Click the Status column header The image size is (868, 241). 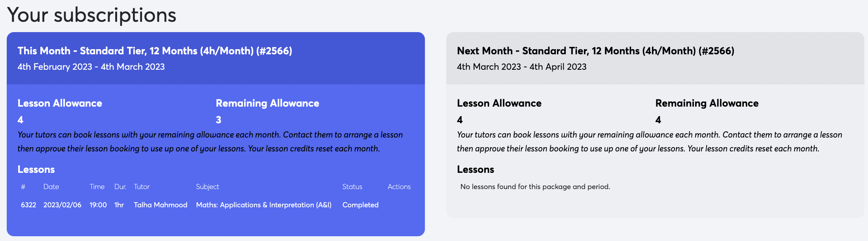tap(352, 187)
